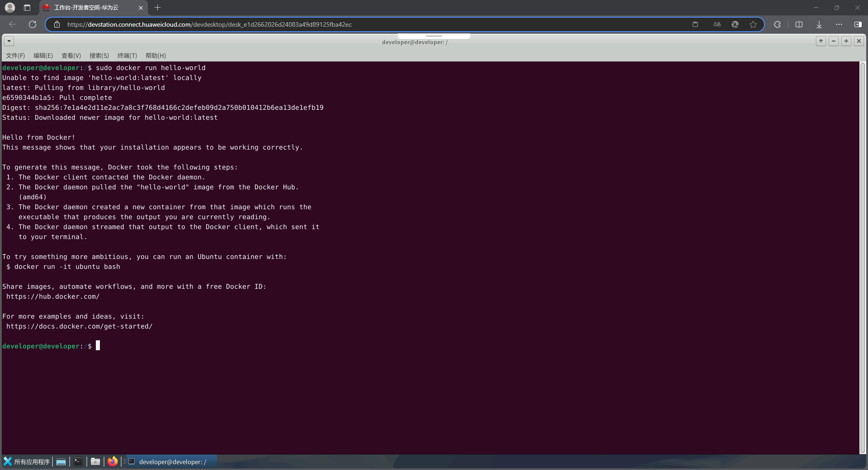Open browser extensions menu
Viewport: 868px width, 470px height.
tap(777, 24)
